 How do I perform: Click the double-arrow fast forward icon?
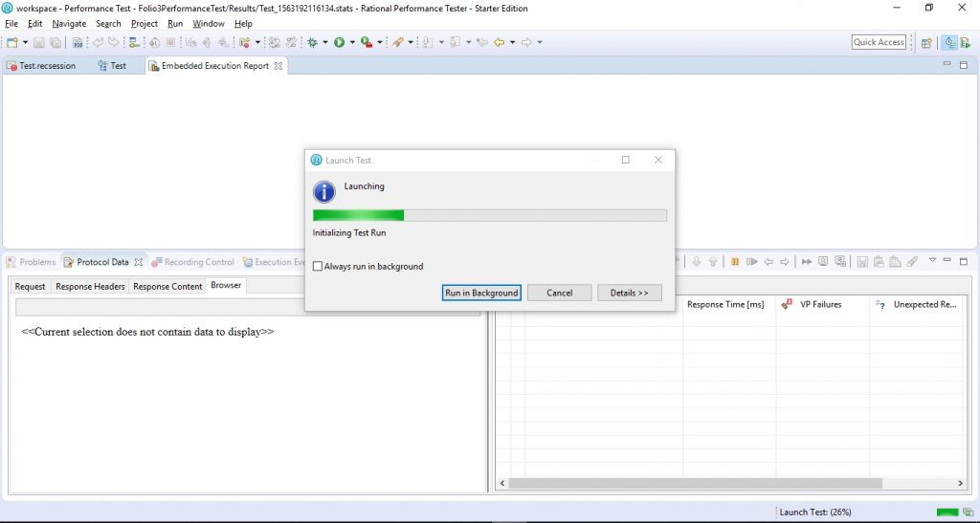coord(807,262)
